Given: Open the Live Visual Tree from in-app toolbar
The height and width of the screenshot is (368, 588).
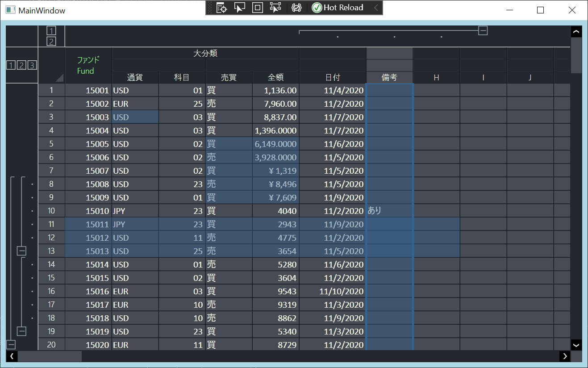Looking at the screenshot, I should point(221,8).
